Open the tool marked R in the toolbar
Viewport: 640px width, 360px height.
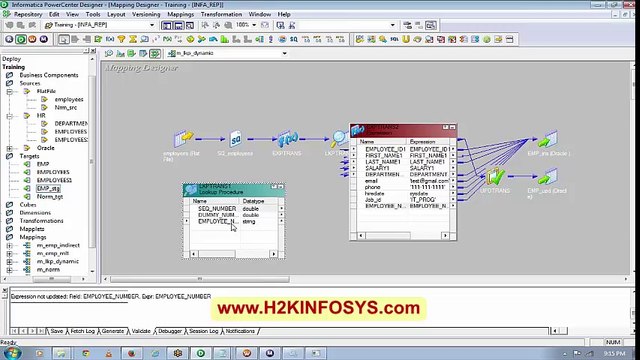tap(9, 39)
